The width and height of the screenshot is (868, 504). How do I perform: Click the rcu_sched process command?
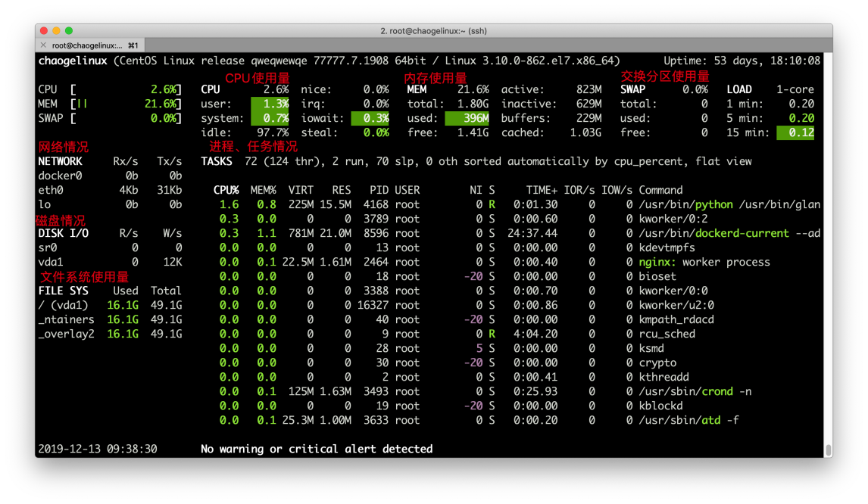667,334
